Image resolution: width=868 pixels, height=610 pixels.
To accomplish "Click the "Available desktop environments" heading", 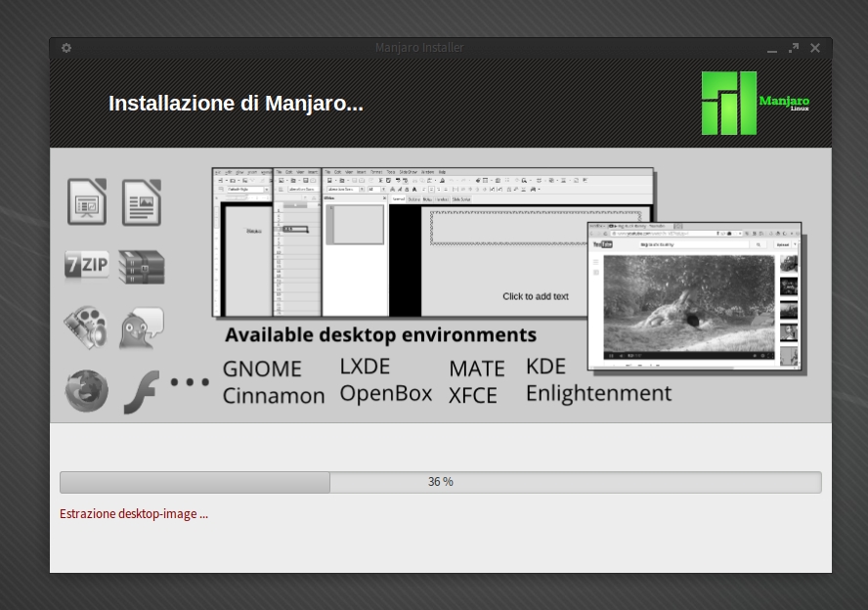I will (381, 335).
